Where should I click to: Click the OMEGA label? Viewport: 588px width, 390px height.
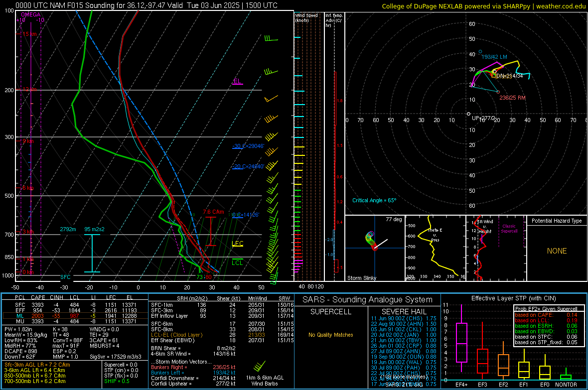[31, 14]
